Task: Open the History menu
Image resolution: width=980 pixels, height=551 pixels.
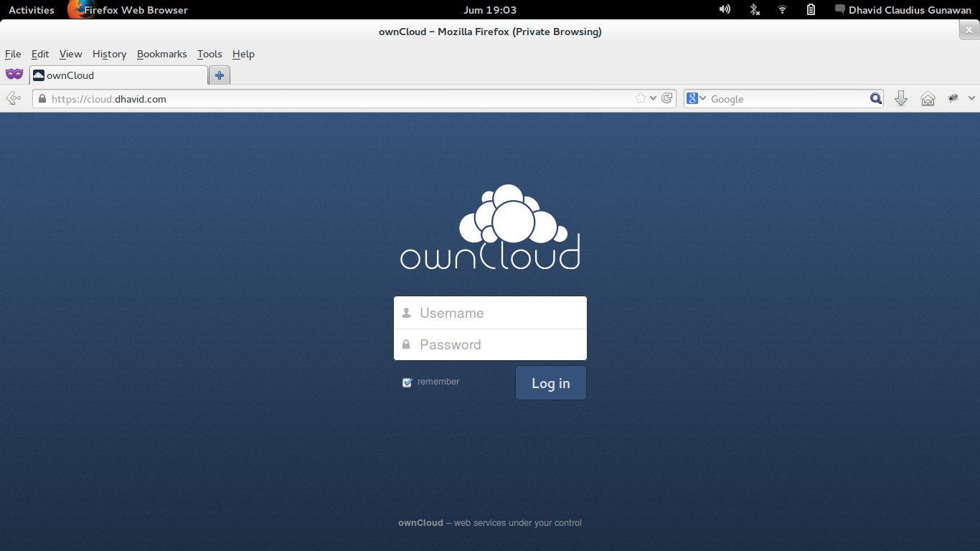Action: [109, 54]
